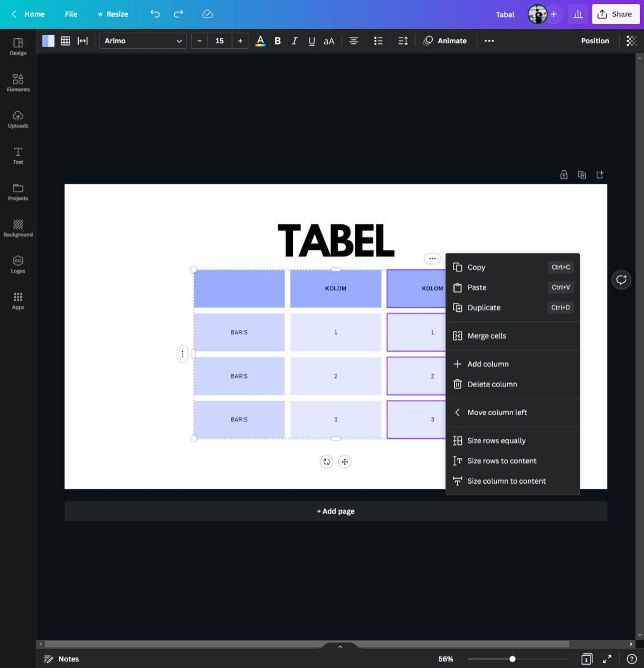The image size is (644, 668).
Task: Lock the page with padlock icon
Action: click(564, 175)
